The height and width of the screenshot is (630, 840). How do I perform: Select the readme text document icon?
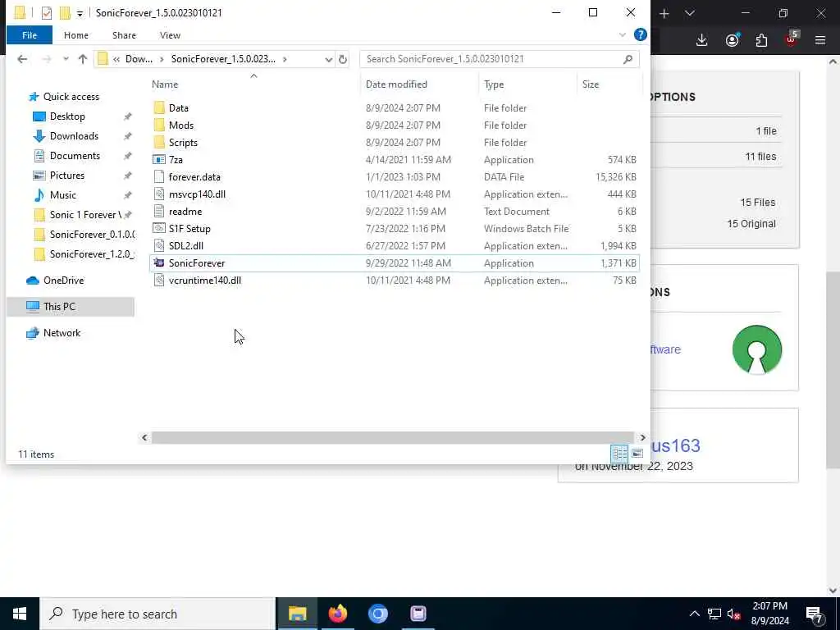point(159,211)
